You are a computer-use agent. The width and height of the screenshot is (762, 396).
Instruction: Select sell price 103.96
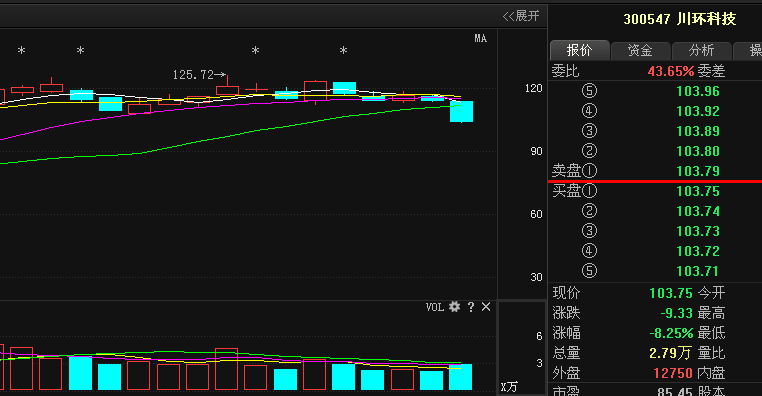tap(698, 91)
